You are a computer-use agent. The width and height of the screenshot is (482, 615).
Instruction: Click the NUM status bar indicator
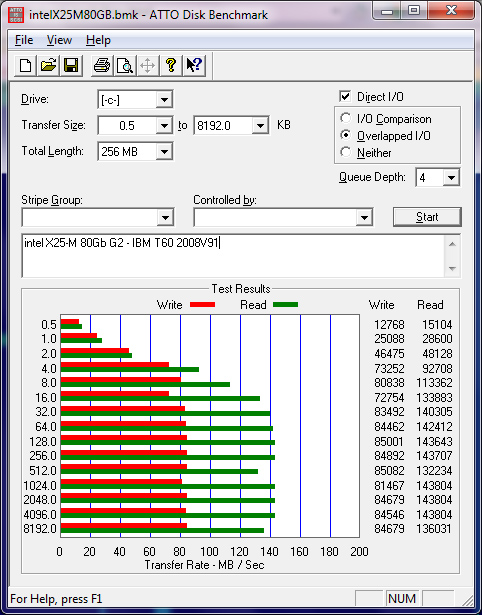tap(402, 599)
